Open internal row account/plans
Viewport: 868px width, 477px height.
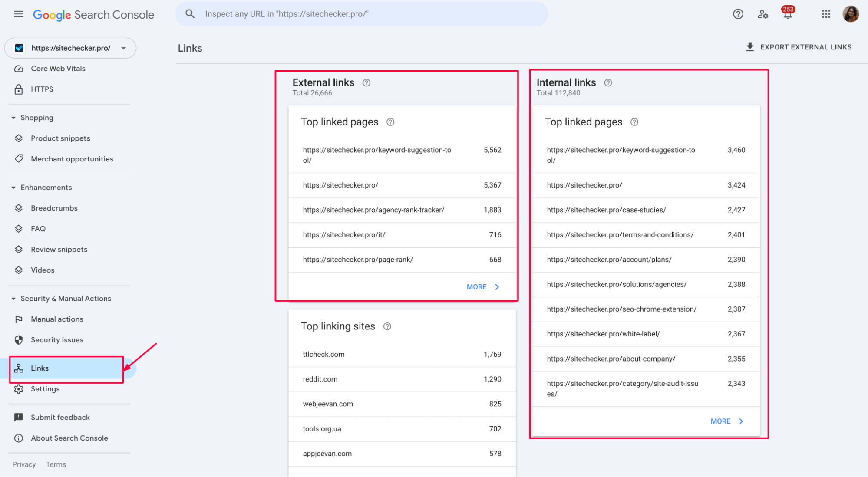646,260
